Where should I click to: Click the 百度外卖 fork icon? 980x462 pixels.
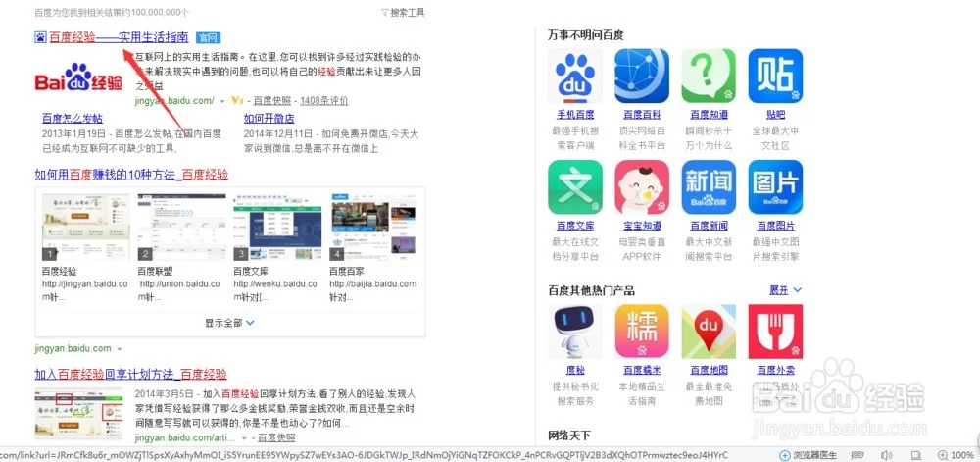click(x=775, y=332)
